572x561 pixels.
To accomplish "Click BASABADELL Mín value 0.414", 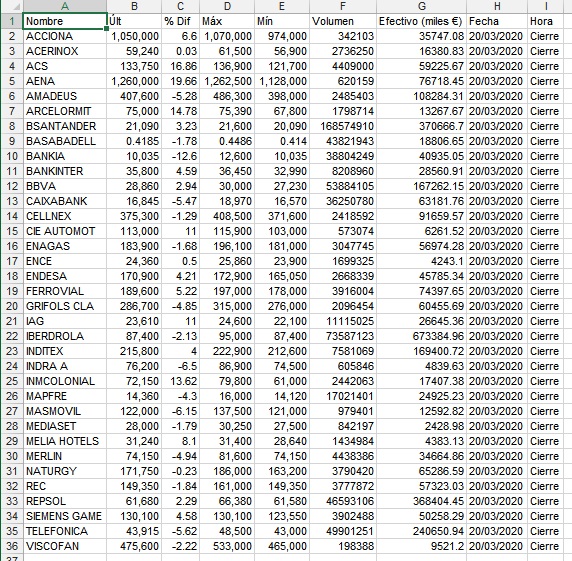I will click(x=282, y=141).
